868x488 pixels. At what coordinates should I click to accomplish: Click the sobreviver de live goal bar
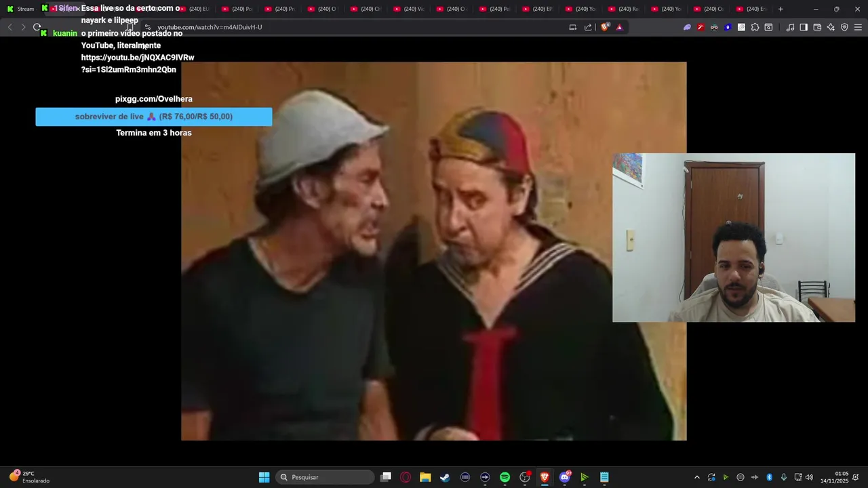pos(154,117)
